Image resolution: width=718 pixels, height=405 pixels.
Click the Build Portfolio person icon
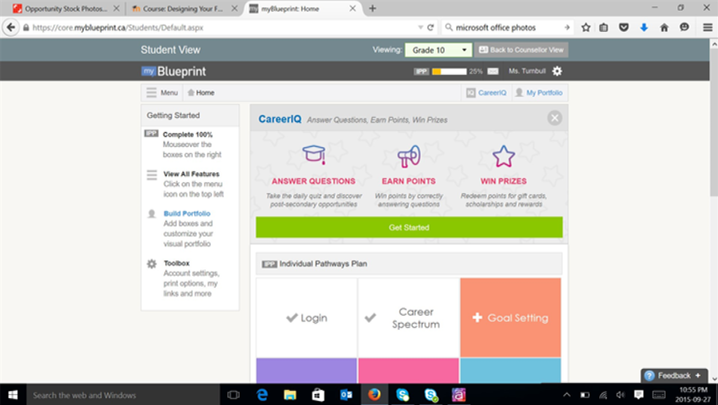[x=152, y=214]
